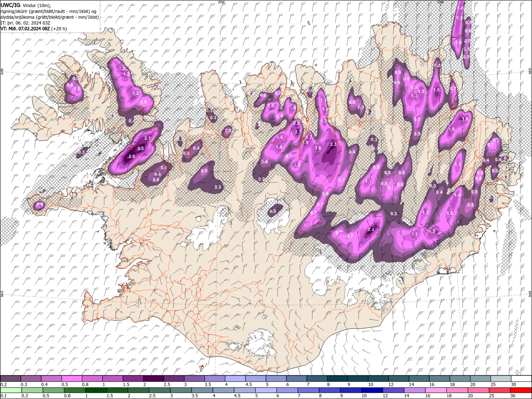The width and height of the screenshot is (532, 399).
Task: Click the 2.4 snowfall value on the map
Action: click(371, 229)
